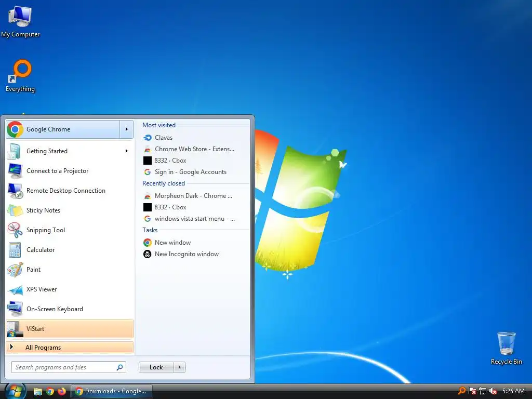Open the My Computer desktop icon

point(20,20)
